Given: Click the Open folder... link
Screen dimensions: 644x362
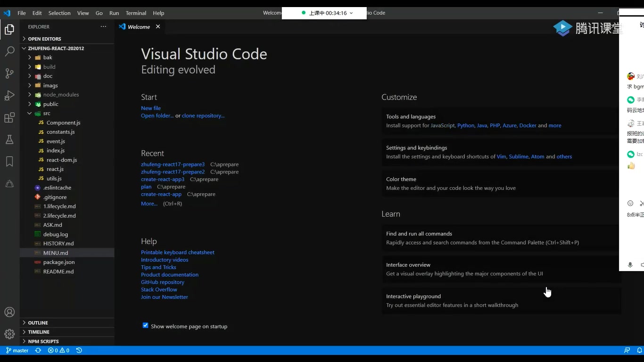Looking at the screenshot, I should coord(157,115).
